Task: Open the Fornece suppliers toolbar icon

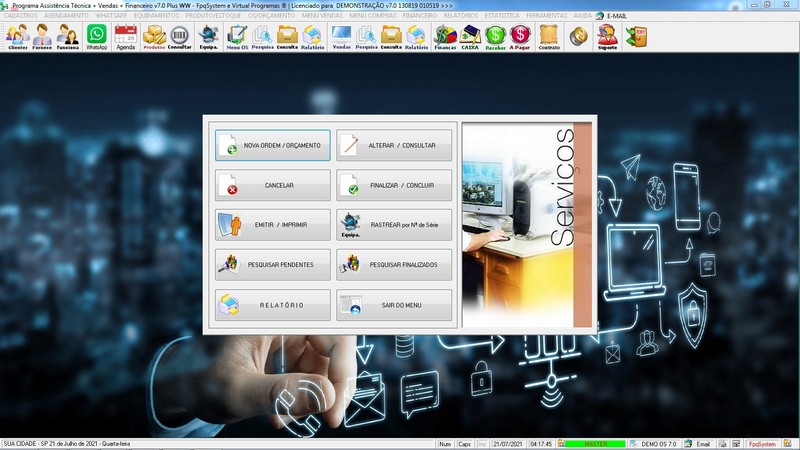Action: 42,37
